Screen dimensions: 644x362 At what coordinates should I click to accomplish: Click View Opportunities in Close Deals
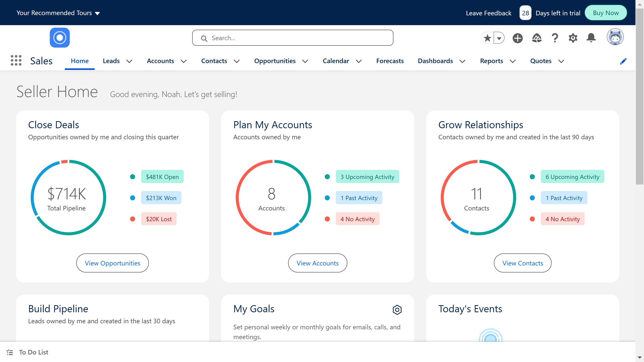[112, 263]
